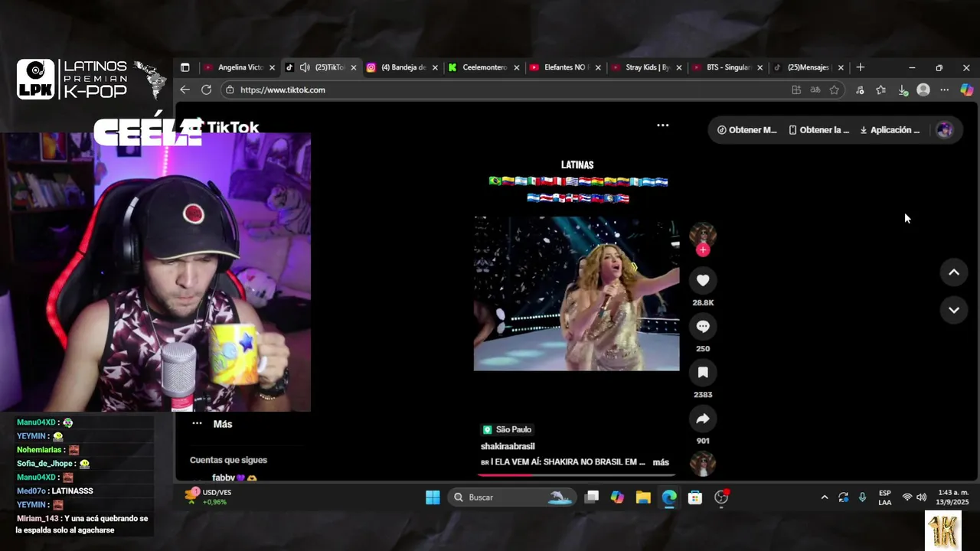Screen dimensions: 980x551
Task: Show hidden system tray icons chevron
Action: pos(825,497)
